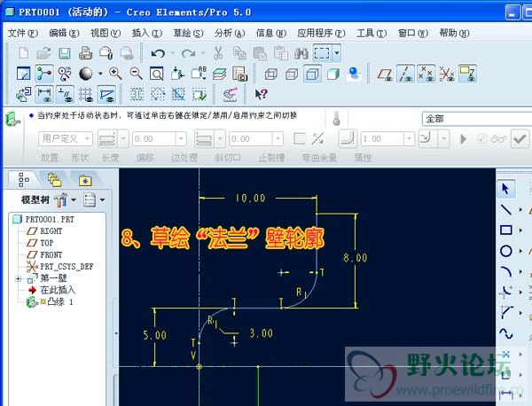532x406 pixels.
Task: Click the Cut scissors icon
Action: click(x=218, y=53)
